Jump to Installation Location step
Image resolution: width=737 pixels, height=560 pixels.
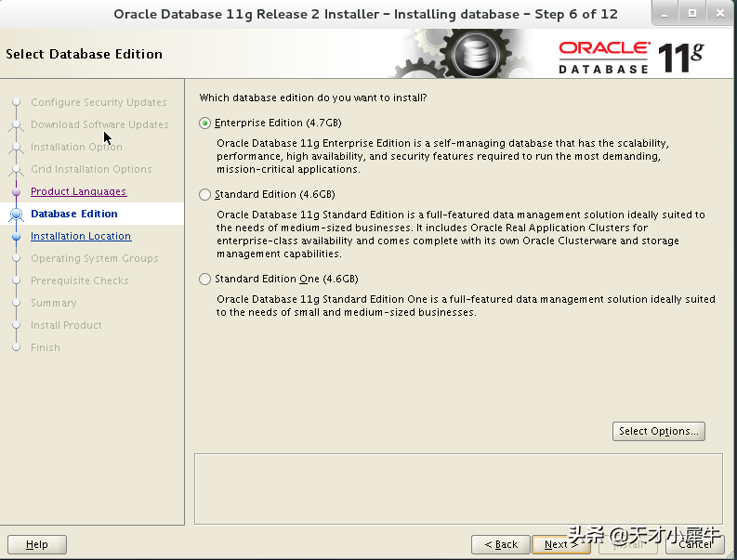(x=81, y=236)
